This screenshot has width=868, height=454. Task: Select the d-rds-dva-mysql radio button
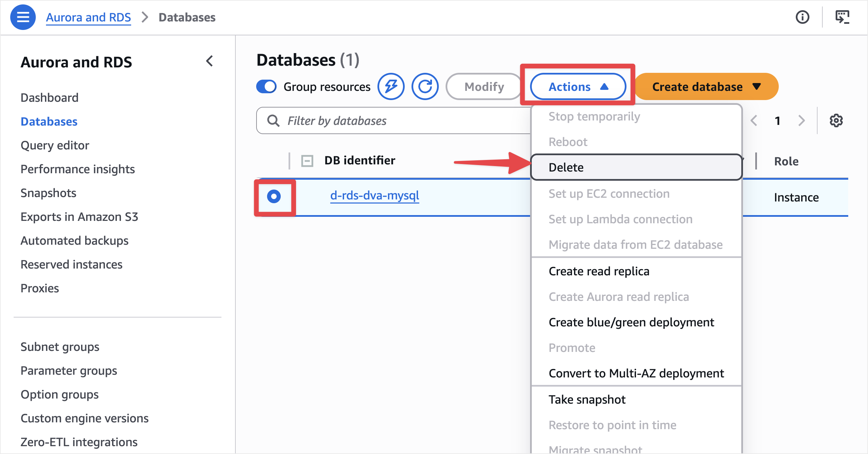click(x=274, y=196)
